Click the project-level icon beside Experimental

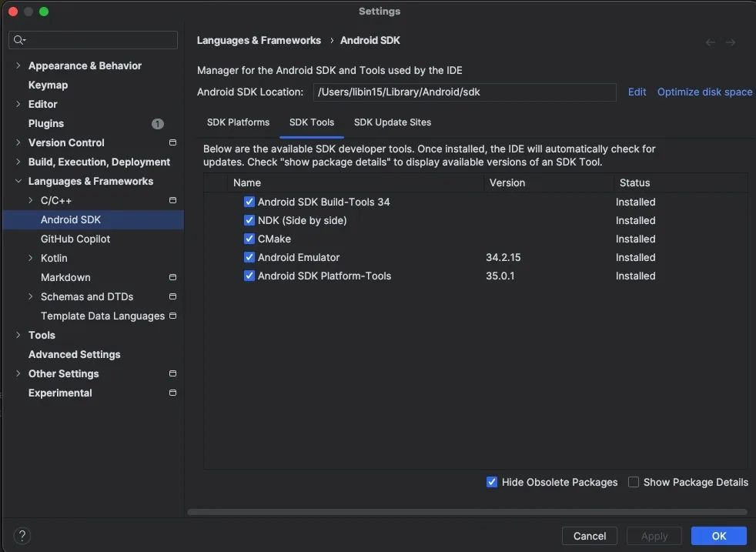[x=172, y=393]
